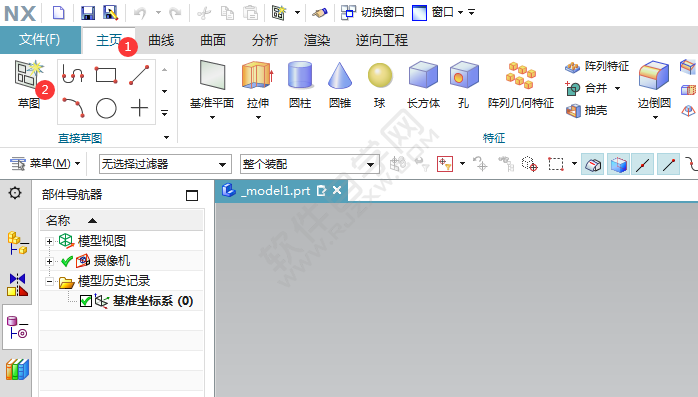Screen dimensions: 698x397
Task: Expand the 模型视图 tree node
Action: (49, 241)
